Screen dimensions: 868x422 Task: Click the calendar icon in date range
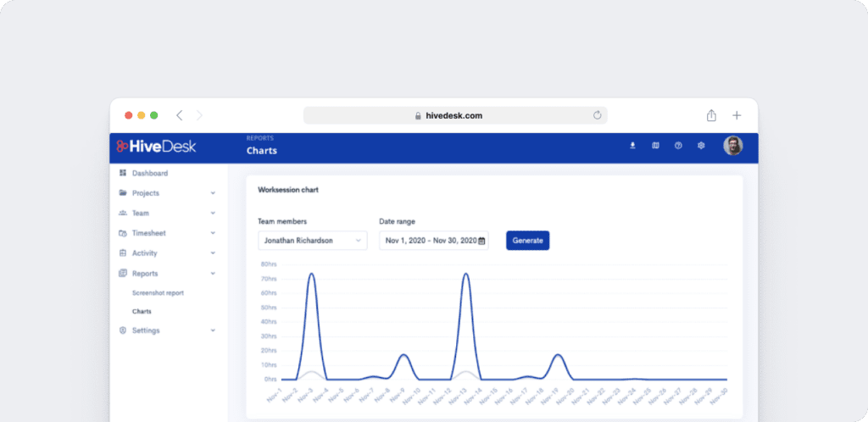coord(482,241)
